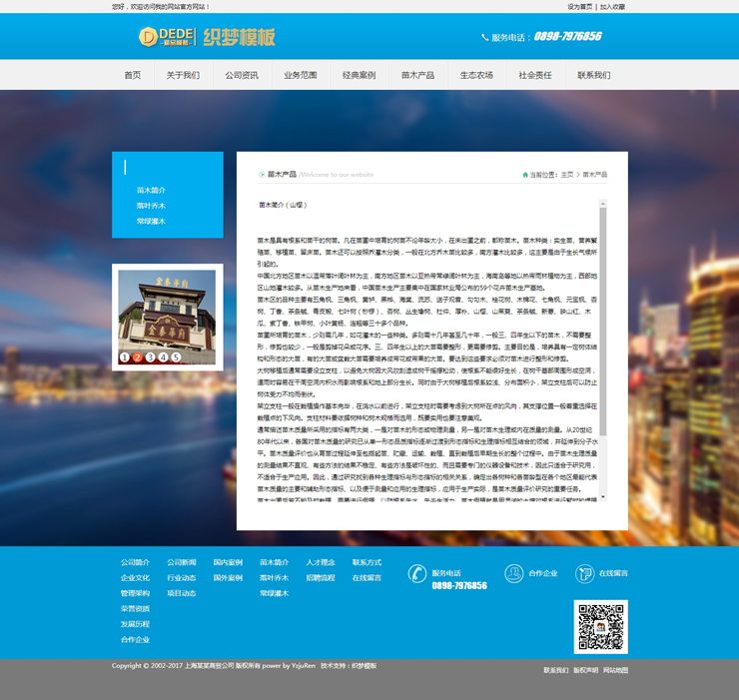Click the QR code image in footer
The image size is (739, 700).
pos(600,626)
